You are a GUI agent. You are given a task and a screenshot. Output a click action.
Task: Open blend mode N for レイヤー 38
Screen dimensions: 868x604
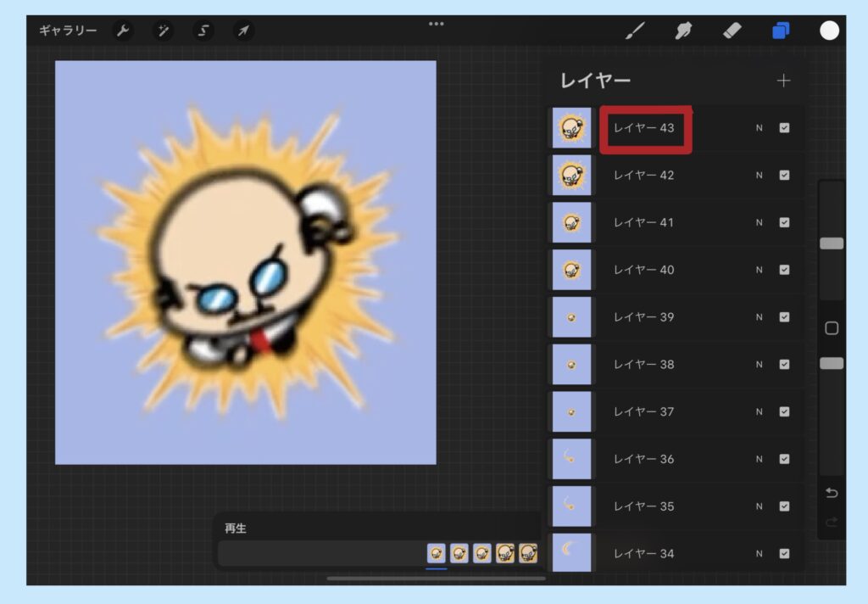[x=759, y=364]
